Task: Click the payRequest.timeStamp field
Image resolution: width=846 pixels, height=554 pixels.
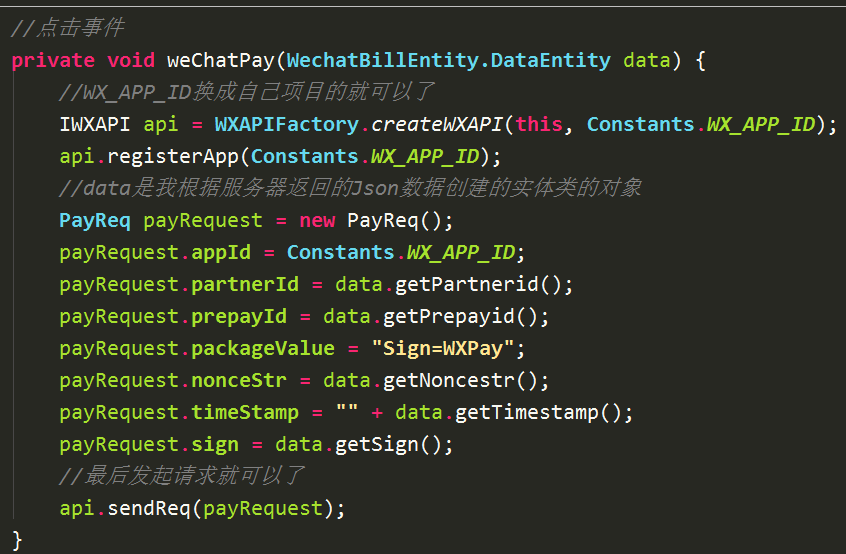Action: pyautogui.click(x=179, y=413)
